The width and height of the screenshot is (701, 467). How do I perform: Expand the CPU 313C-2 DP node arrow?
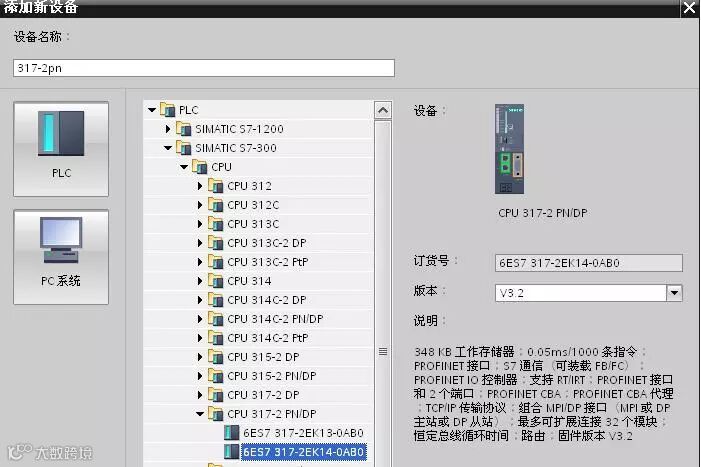(200, 243)
